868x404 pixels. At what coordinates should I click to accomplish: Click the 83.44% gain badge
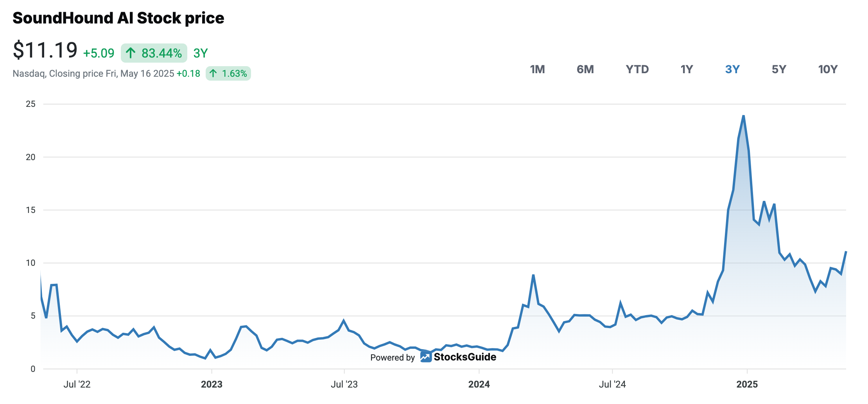point(154,53)
